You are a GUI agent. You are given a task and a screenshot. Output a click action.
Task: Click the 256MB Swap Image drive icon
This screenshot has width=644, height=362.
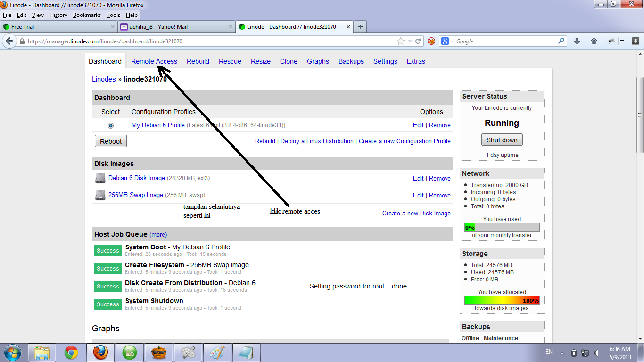click(x=100, y=195)
